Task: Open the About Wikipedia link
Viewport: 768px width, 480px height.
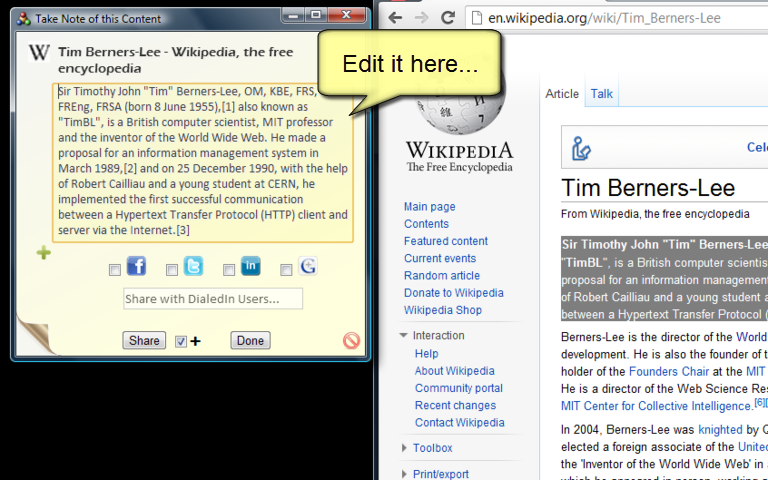Action: (x=455, y=371)
